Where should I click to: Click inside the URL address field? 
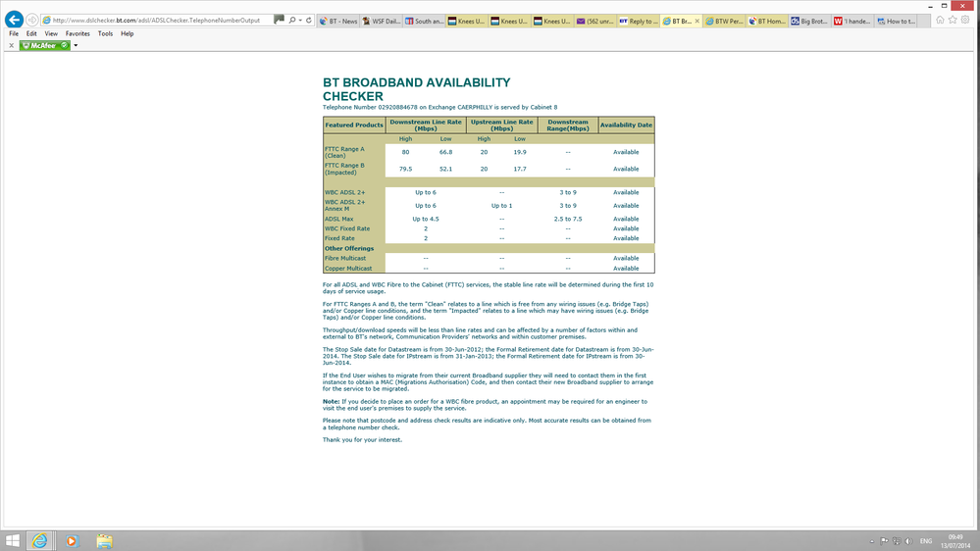coord(156,20)
